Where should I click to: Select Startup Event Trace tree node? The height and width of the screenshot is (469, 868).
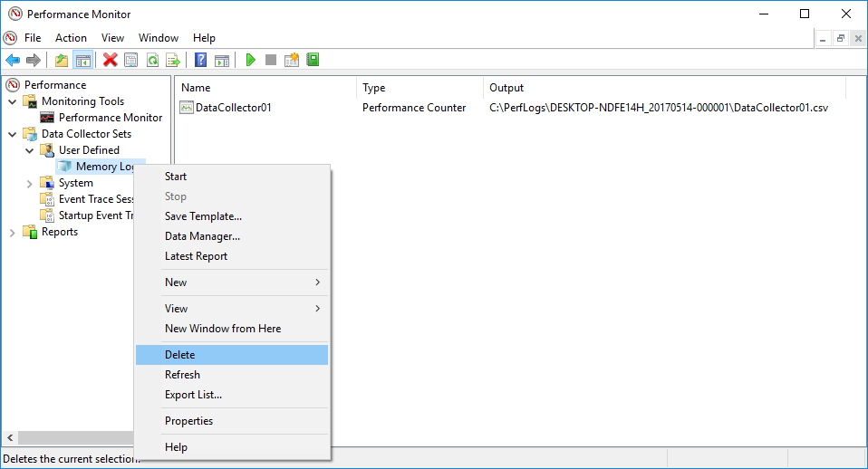click(95, 215)
